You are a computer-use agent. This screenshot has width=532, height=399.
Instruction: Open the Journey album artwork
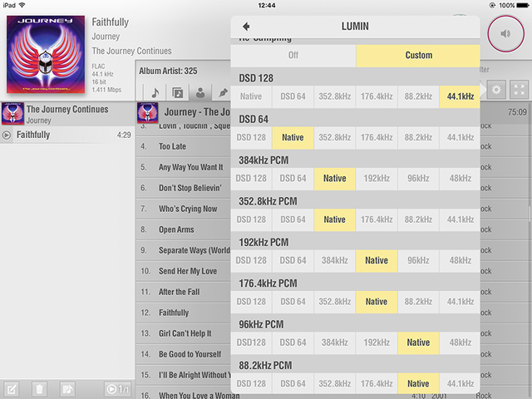[46, 54]
